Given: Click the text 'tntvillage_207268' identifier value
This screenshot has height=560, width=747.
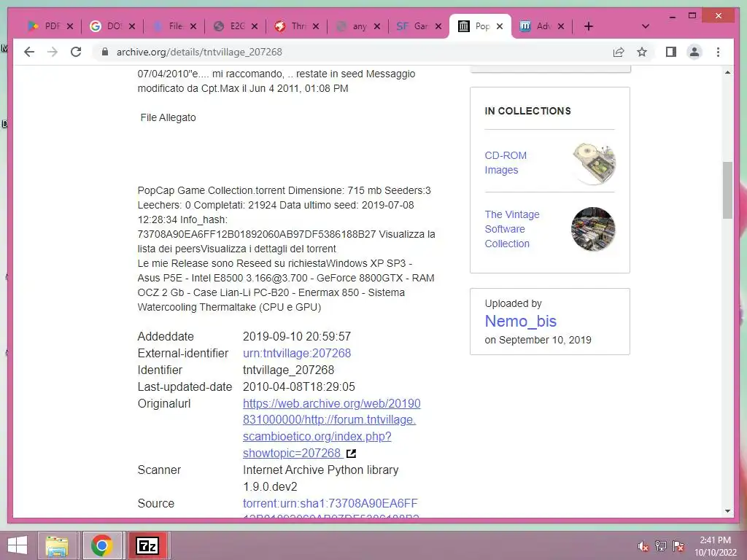Looking at the screenshot, I should click(288, 370).
